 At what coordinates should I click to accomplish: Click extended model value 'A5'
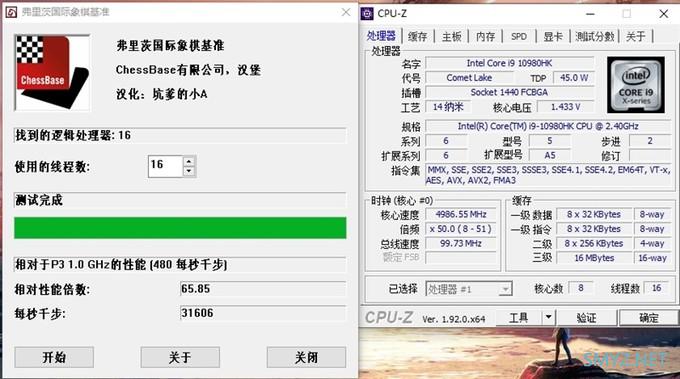click(550, 155)
